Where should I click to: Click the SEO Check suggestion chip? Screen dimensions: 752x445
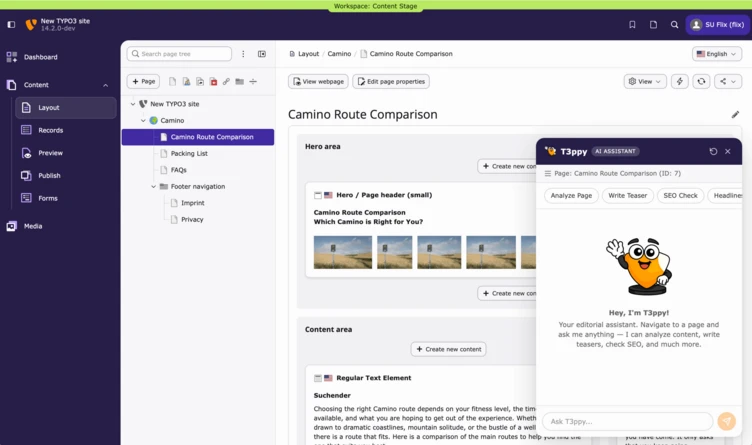pyautogui.click(x=680, y=196)
